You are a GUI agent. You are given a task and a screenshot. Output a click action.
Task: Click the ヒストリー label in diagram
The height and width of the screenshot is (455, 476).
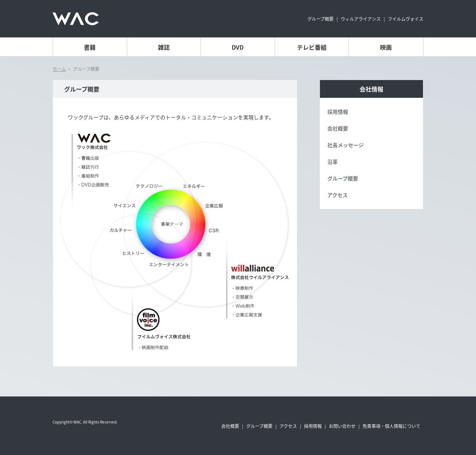coord(133,253)
